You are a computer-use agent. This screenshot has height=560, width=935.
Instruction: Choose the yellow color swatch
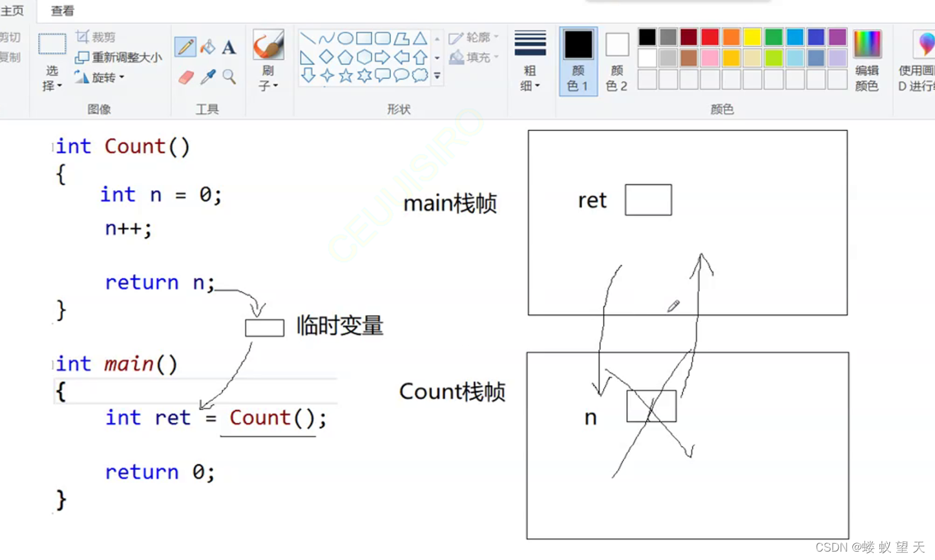tap(752, 37)
